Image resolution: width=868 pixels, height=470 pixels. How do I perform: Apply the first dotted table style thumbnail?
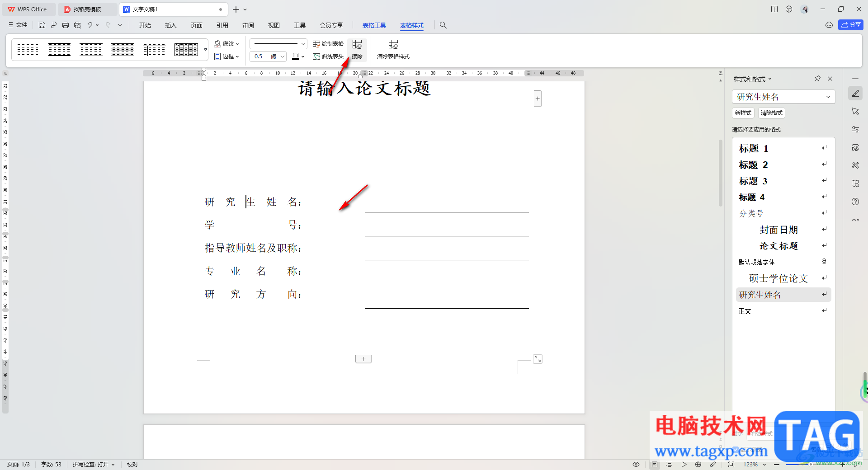tap(28, 49)
